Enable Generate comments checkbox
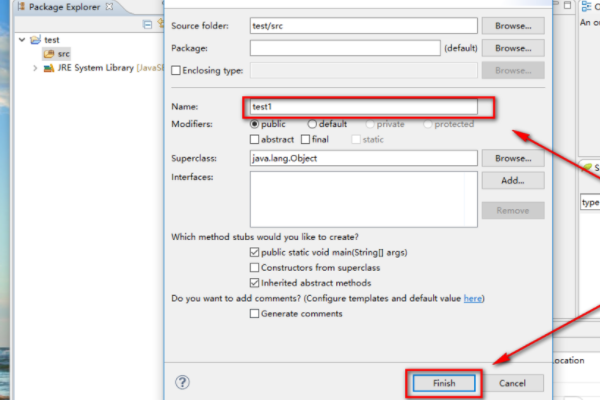Screen dimensions: 600x400 click(254, 313)
